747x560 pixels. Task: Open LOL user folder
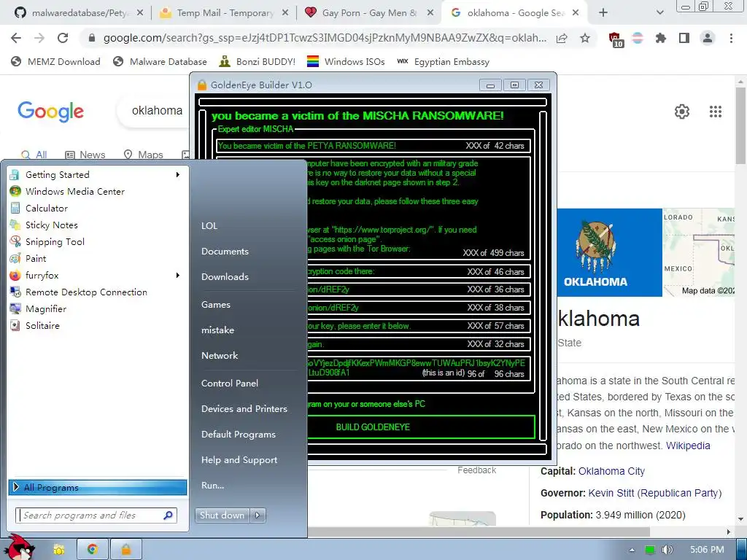(x=209, y=226)
